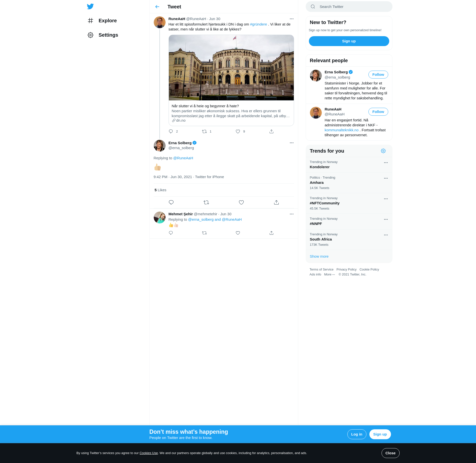Open the @erna_solberg and @RuneAaH mention
Screen dimensions: 476x463
215,219
